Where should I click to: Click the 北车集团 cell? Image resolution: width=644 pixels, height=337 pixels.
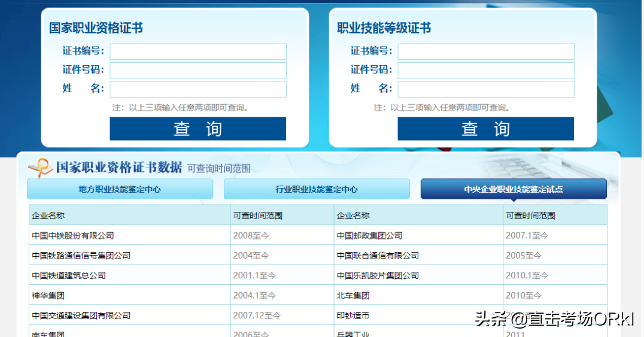418,296
